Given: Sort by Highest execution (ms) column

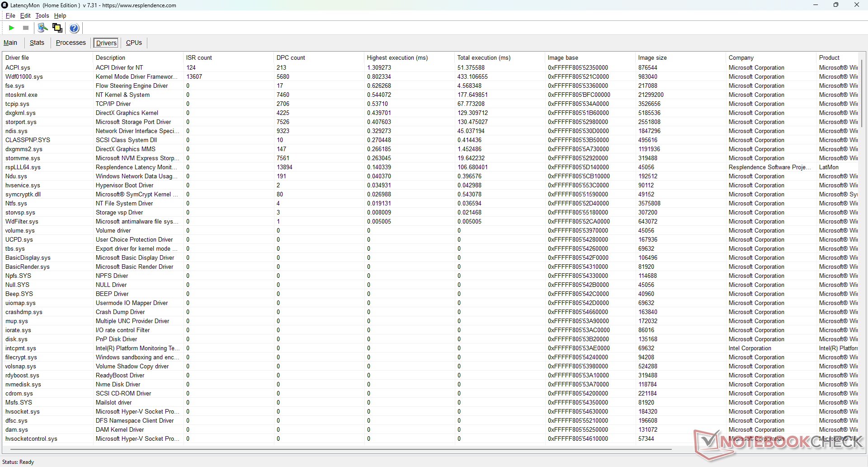Looking at the screenshot, I should coord(397,57).
